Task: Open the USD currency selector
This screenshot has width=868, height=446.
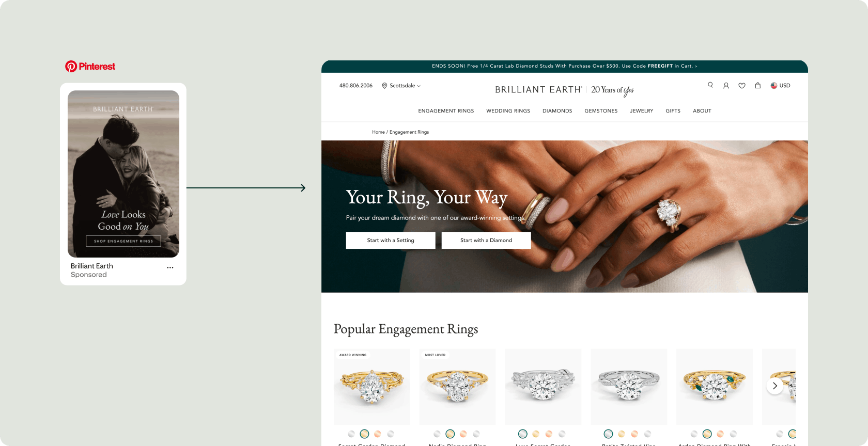Action: click(780, 86)
